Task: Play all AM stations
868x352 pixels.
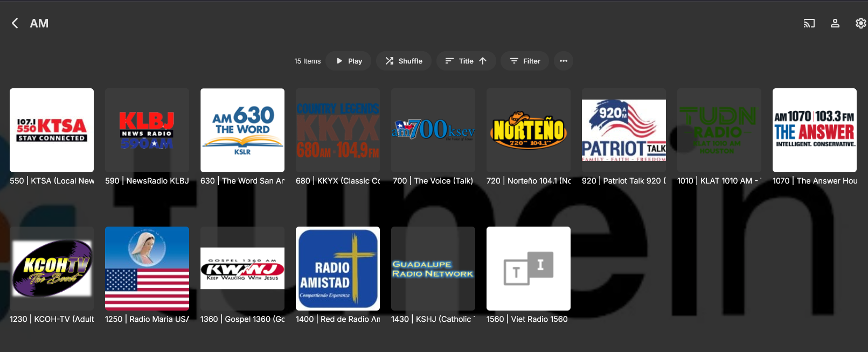Action: (x=349, y=61)
